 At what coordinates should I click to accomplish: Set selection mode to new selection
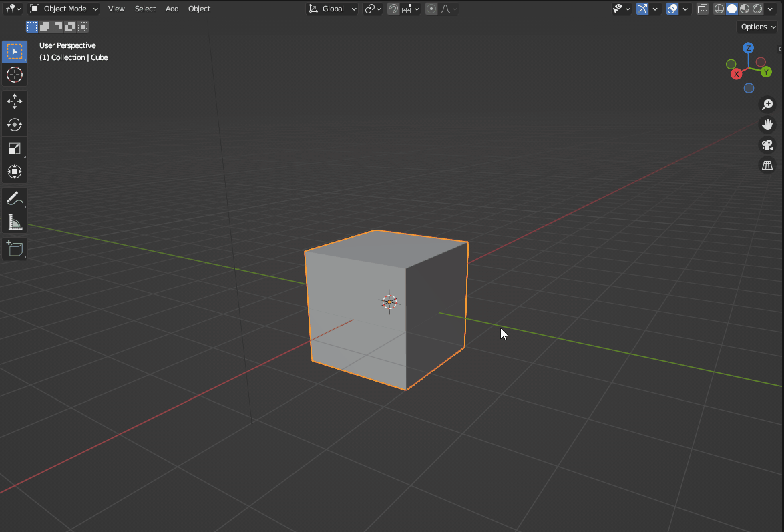click(x=32, y=27)
